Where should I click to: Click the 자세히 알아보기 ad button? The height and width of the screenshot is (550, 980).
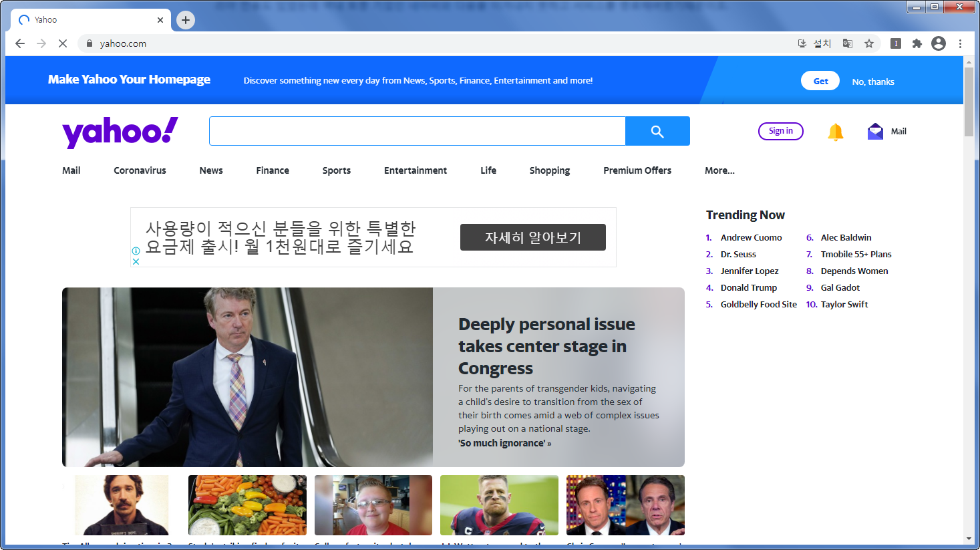coord(533,237)
